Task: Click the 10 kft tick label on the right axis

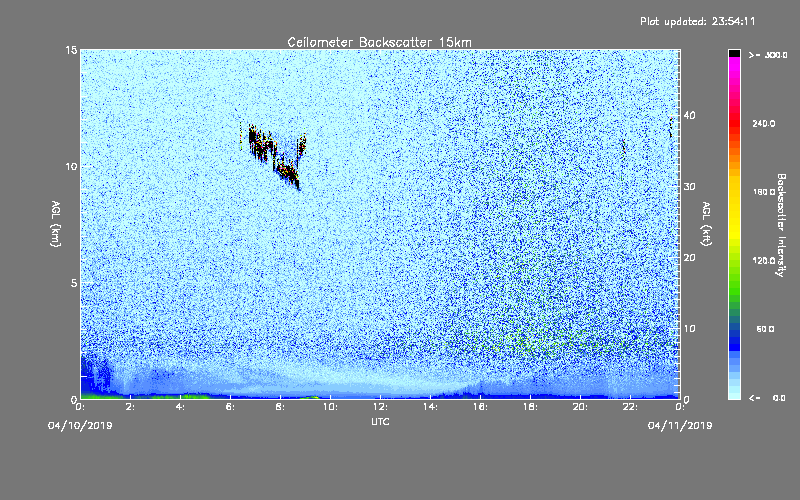Action: [689, 329]
